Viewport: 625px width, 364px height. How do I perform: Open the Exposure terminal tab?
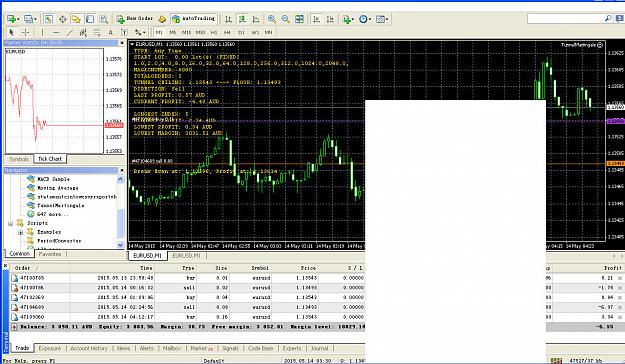pos(50,348)
